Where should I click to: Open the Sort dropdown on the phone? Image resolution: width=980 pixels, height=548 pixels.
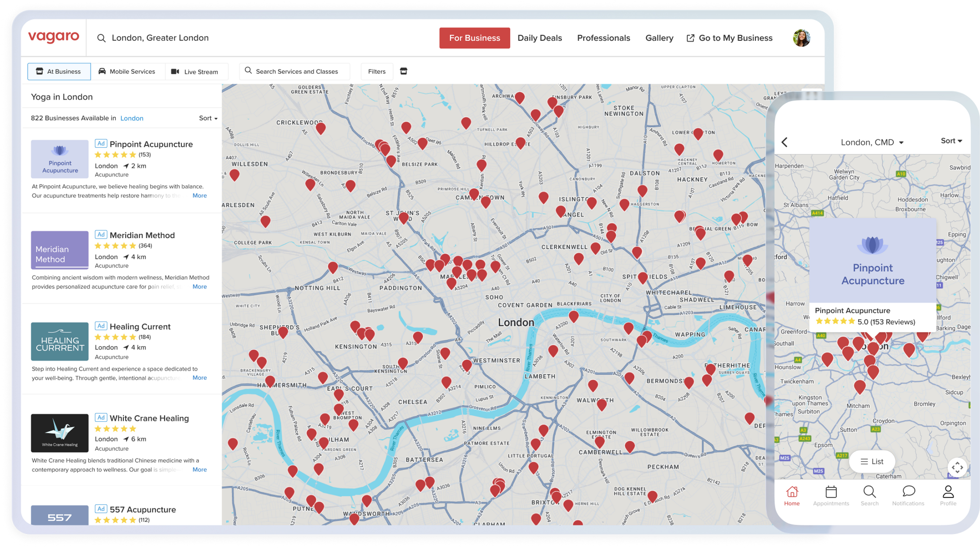coord(951,141)
